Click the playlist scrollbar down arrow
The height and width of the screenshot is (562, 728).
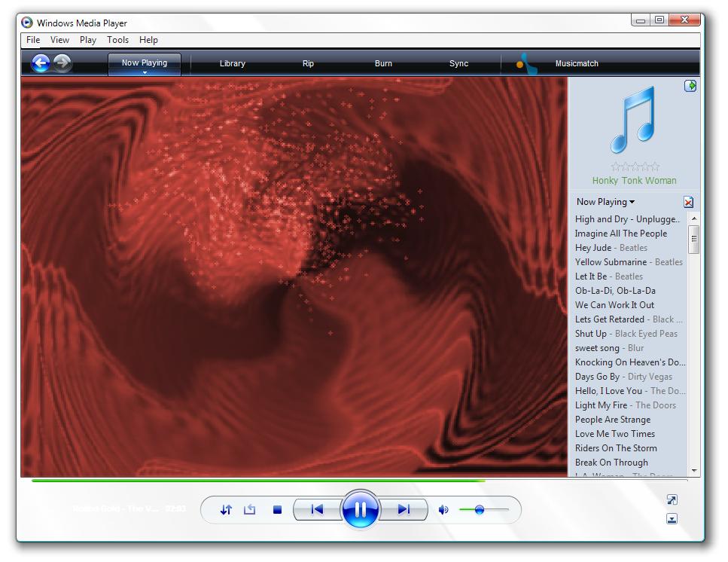[x=694, y=471]
